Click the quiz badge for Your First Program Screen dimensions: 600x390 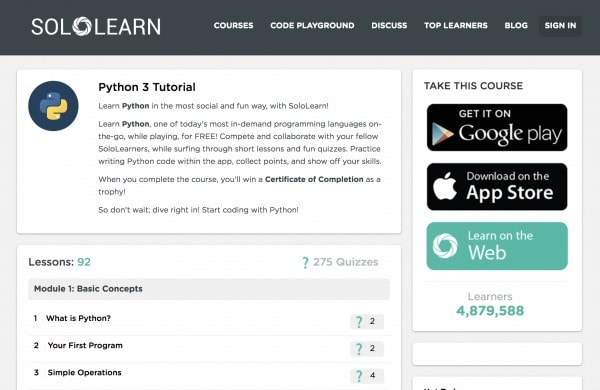click(x=367, y=349)
